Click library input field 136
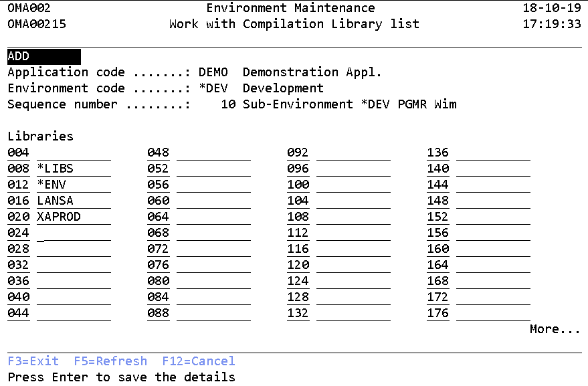 coord(493,153)
